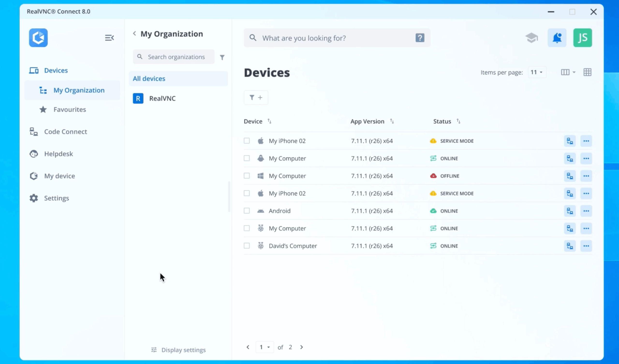Screen dimensions: 619x364
Task: Go to Helpdesk section
Action: [59, 154]
